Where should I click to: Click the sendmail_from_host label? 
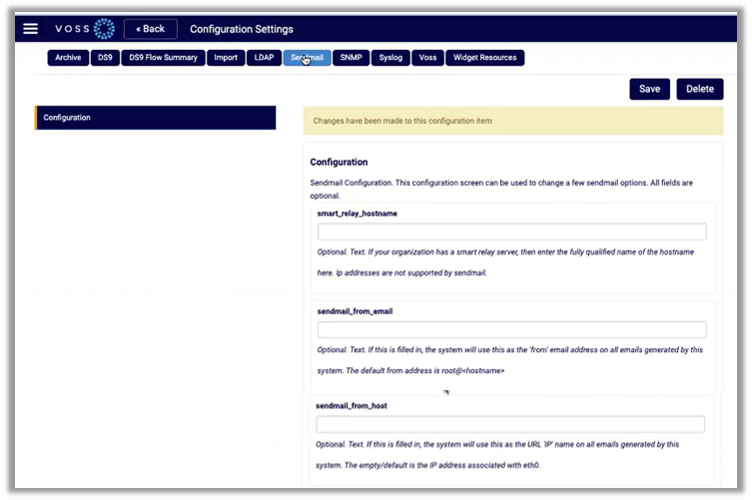(351, 406)
